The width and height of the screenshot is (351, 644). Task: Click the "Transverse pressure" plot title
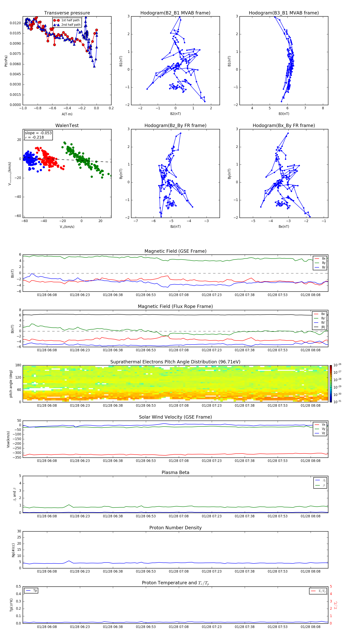(67, 13)
